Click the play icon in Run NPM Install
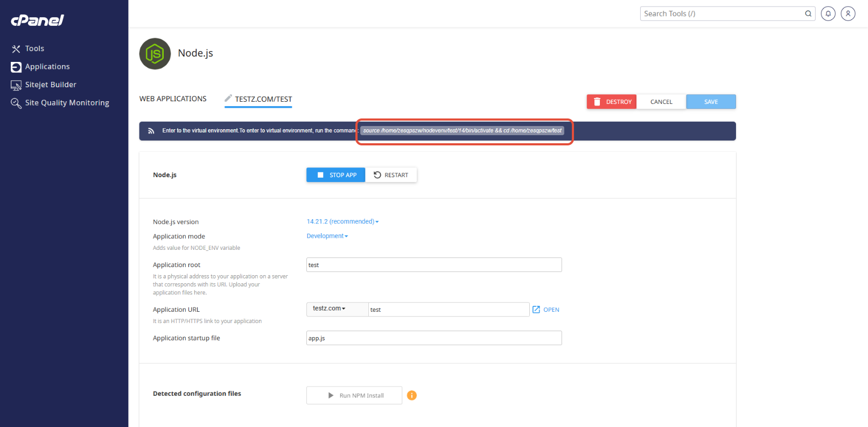Screen dimensions: 868x427 click(331, 395)
